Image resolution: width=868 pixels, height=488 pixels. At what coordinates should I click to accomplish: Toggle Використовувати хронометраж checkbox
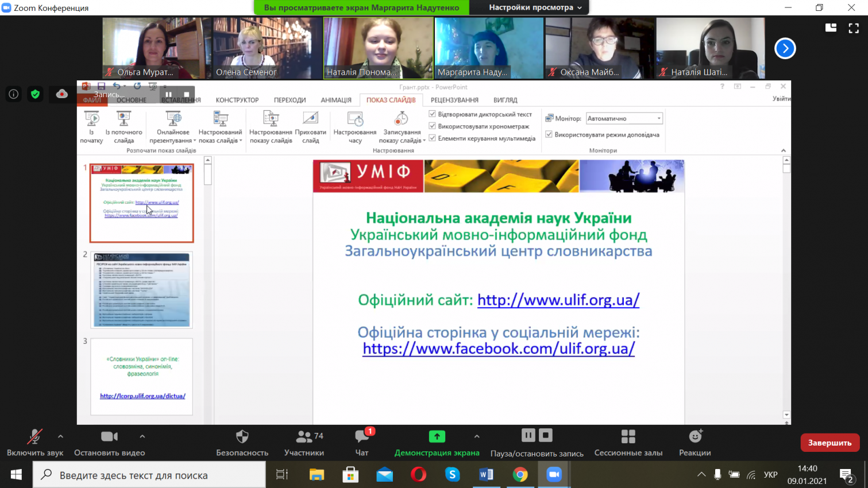click(x=433, y=126)
